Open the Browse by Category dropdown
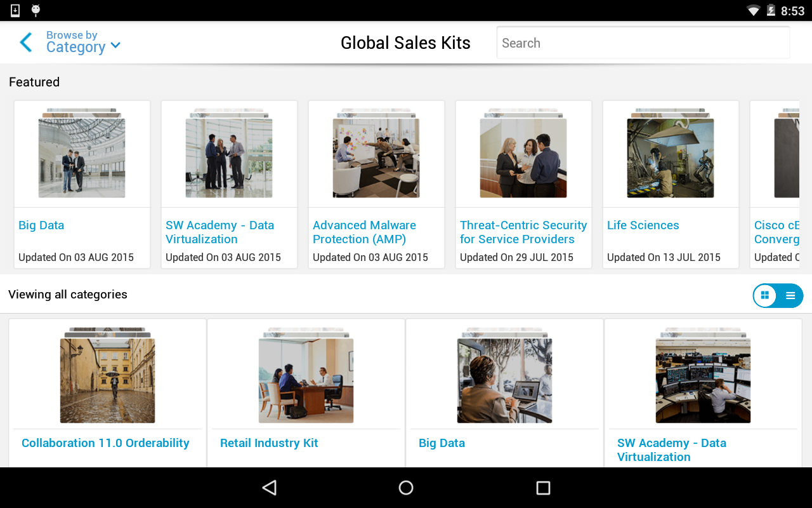The height and width of the screenshot is (508, 812). pos(83,42)
